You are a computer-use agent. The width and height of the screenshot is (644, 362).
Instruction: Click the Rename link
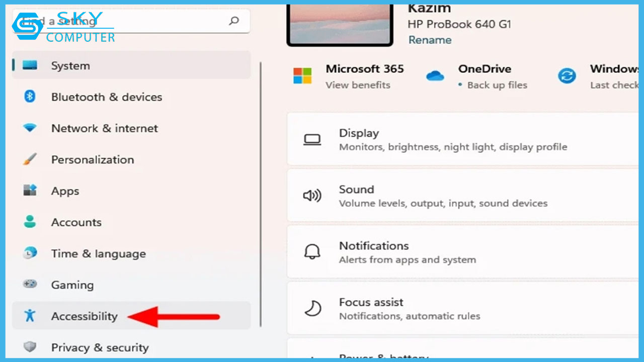tap(429, 40)
